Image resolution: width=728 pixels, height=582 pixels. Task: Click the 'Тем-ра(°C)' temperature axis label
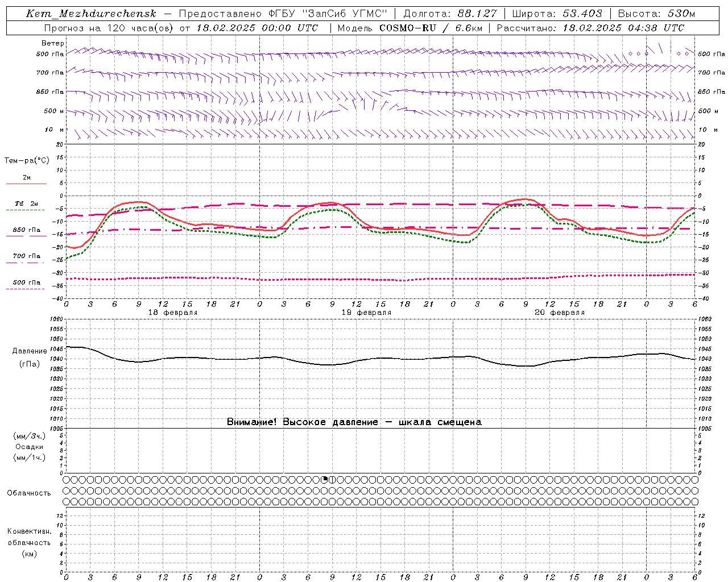pos(27,161)
